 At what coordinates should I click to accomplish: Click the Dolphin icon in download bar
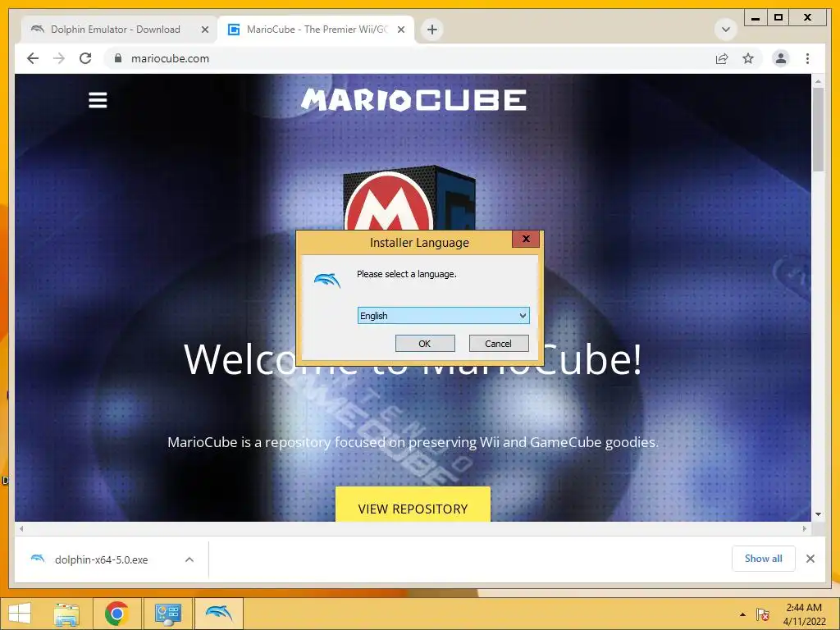pyautogui.click(x=38, y=559)
